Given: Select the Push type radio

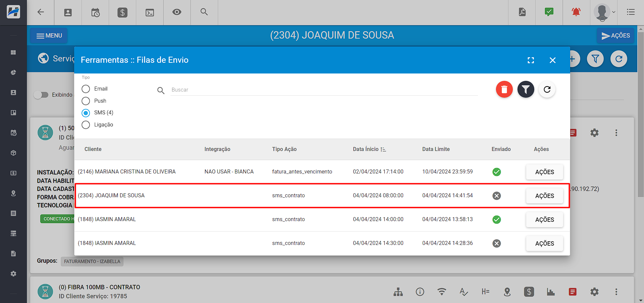Looking at the screenshot, I should [x=86, y=101].
